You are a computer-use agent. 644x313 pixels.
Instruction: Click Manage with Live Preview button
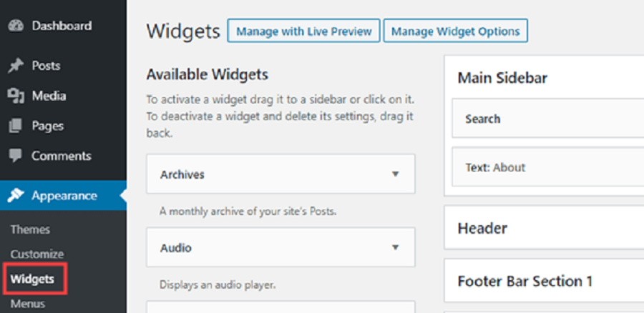pyautogui.click(x=303, y=31)
